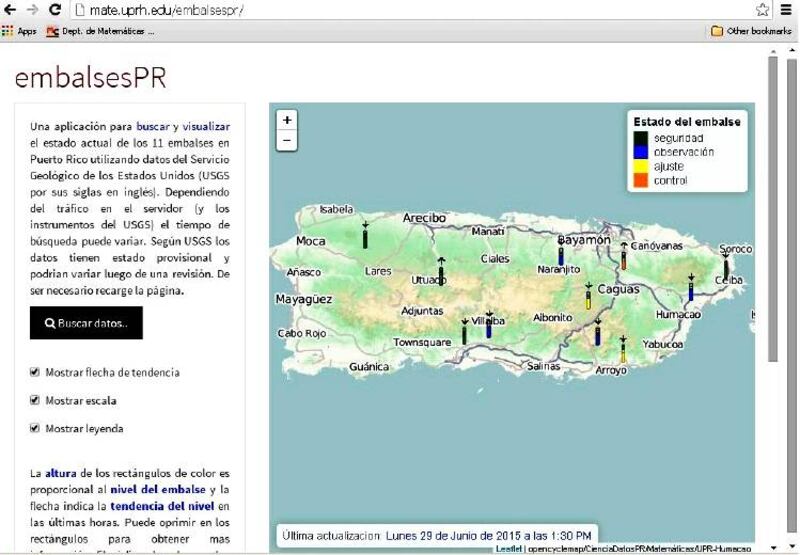Uncheck Mostrar flecha de tendencia
This screenshot has width=800, height=555.
tap(35, 372)
